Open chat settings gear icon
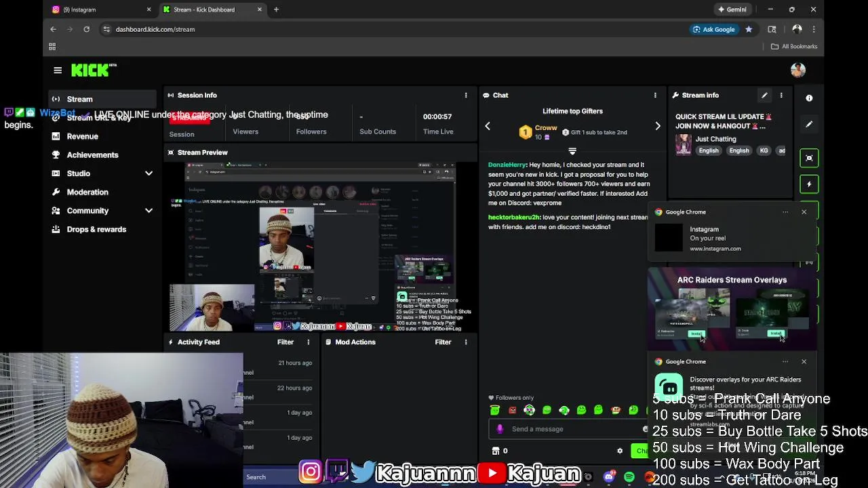This screenshot has height=488, width=868. 620,451
